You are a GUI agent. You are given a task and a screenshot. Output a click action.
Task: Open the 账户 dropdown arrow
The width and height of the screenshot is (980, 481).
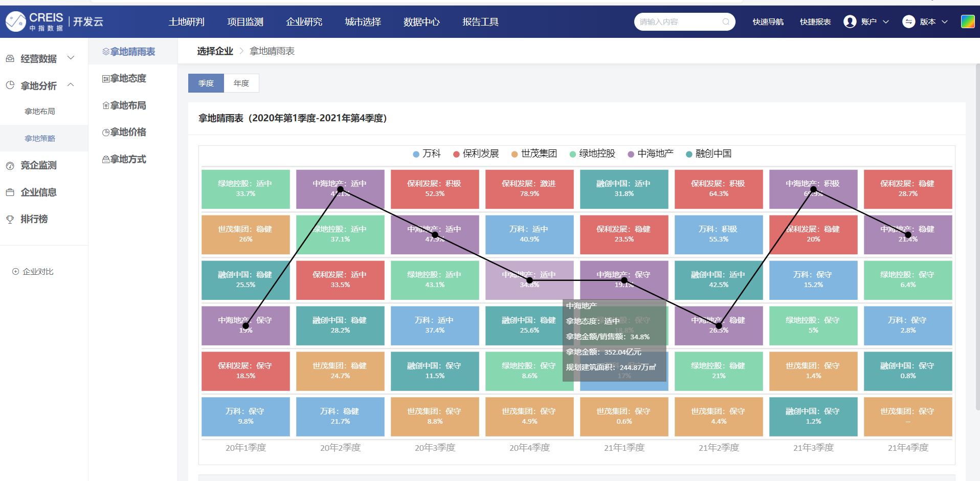click(886, 22)
